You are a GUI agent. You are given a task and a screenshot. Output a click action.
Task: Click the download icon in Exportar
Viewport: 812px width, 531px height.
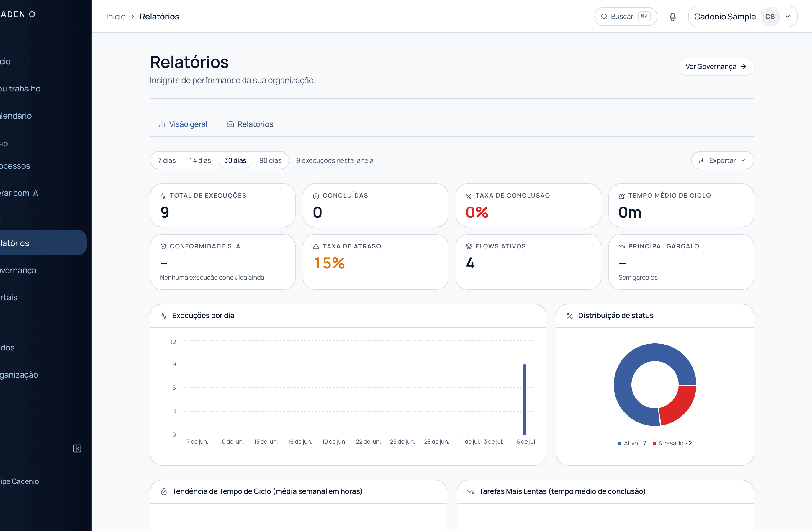[702, 161]
